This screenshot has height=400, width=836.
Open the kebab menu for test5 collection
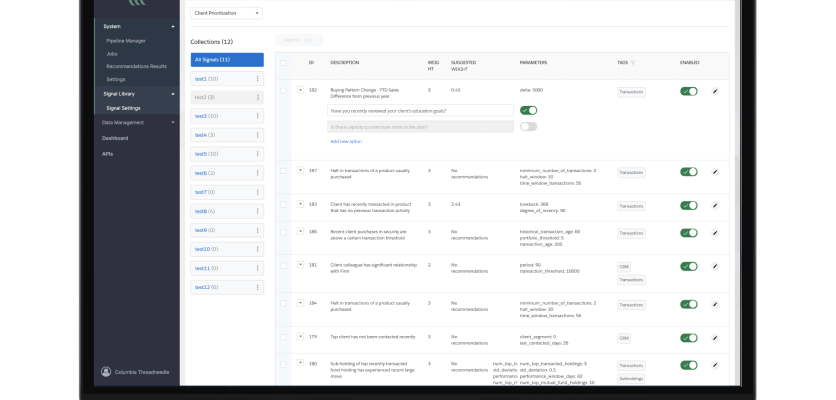click(x=258, y=154)
